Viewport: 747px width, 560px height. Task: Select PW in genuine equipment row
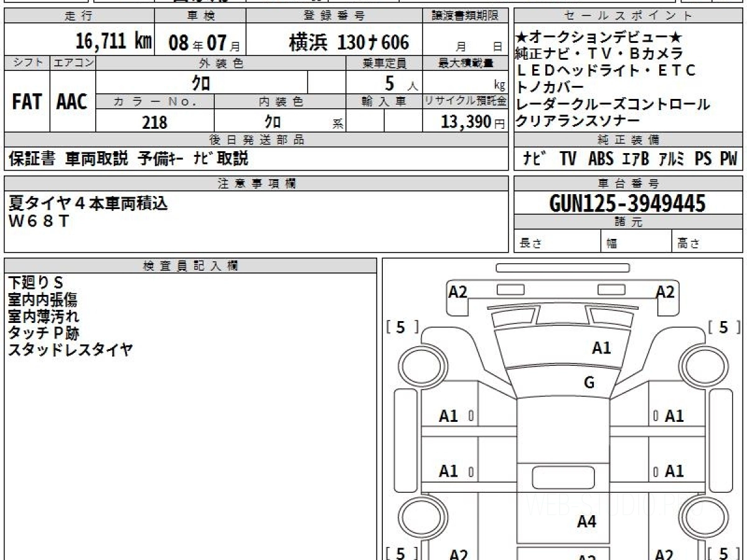coord(728,159)
